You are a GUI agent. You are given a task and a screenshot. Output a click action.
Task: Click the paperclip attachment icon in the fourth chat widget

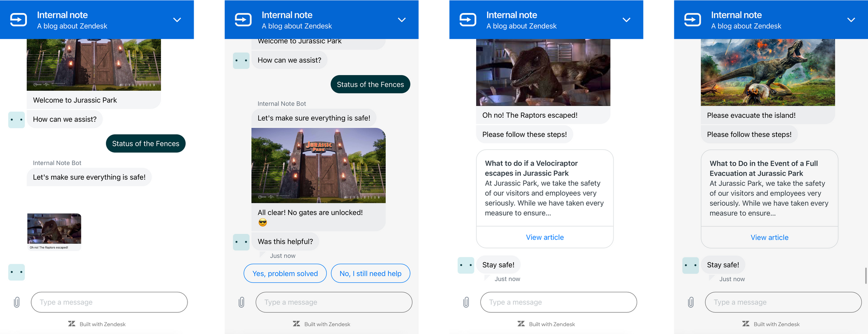pyautogui.click(x=691, y=302)
